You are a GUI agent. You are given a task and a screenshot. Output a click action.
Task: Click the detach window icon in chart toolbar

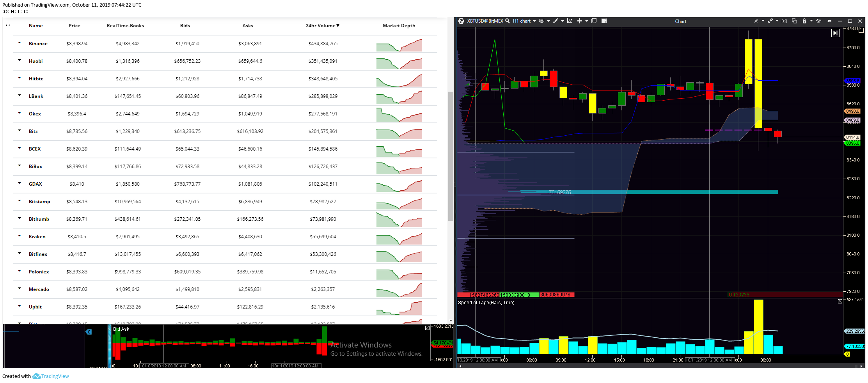point(594,21)
